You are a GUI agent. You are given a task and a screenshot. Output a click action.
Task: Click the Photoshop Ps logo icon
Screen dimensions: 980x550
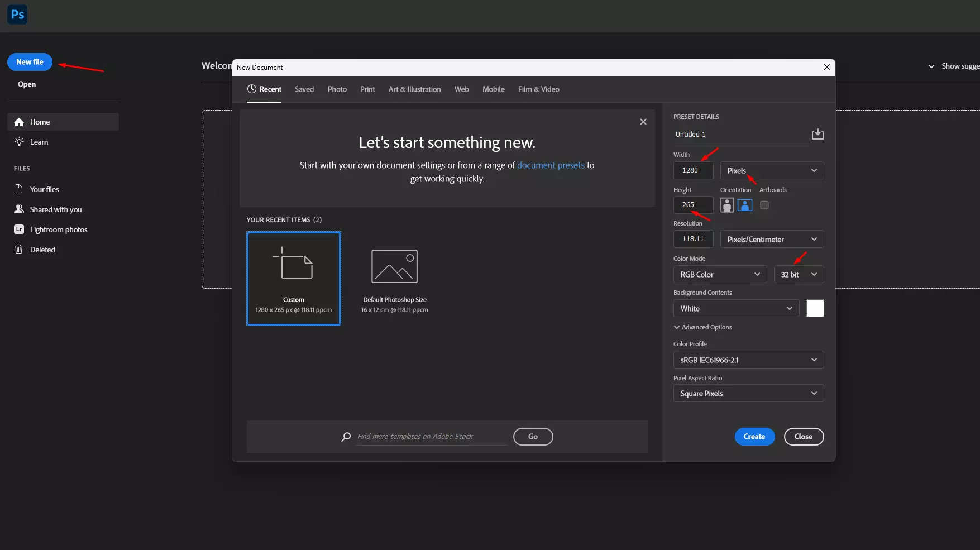(17, 15)
